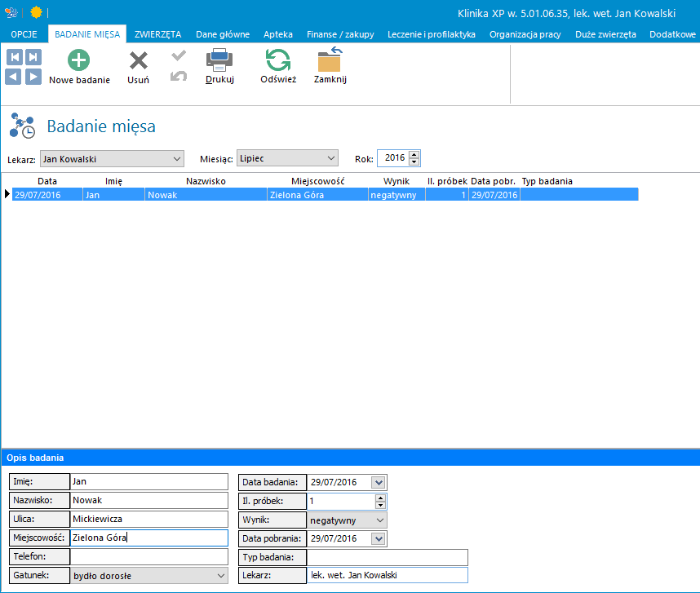700x593 pixels.
Task: Click the Badanie mięsa header icon
Action: click(x=22, y=126)
